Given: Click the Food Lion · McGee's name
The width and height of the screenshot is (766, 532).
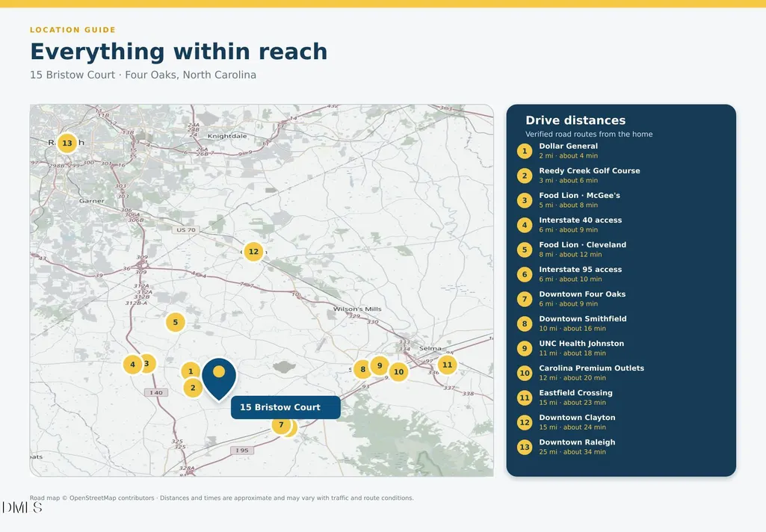Looking at the screenshot, I should coord(579,196).
